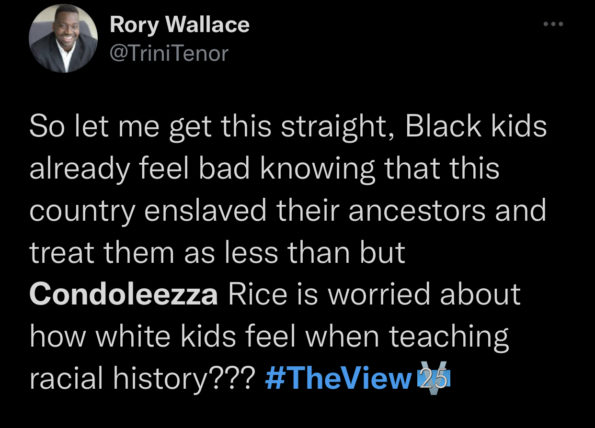Click the word Rice in the tweet
The width and height of the screenshot is (595, 428).
coord(257,294)
